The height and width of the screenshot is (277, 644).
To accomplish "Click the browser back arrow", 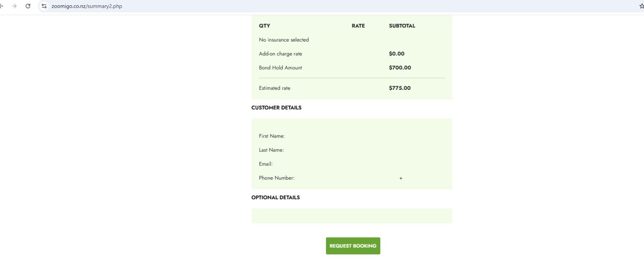I will tap(2, 6).
